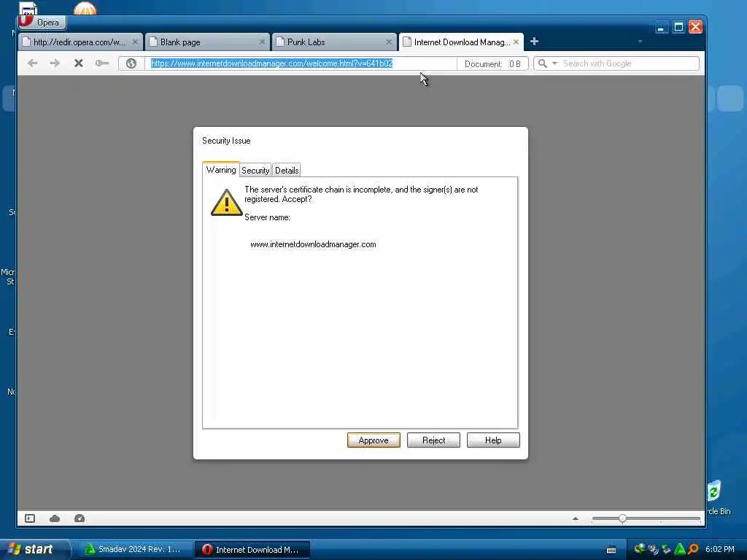Switch to the redir.opera.com tab
Screen dimensions: 747x560
(80, 42)
